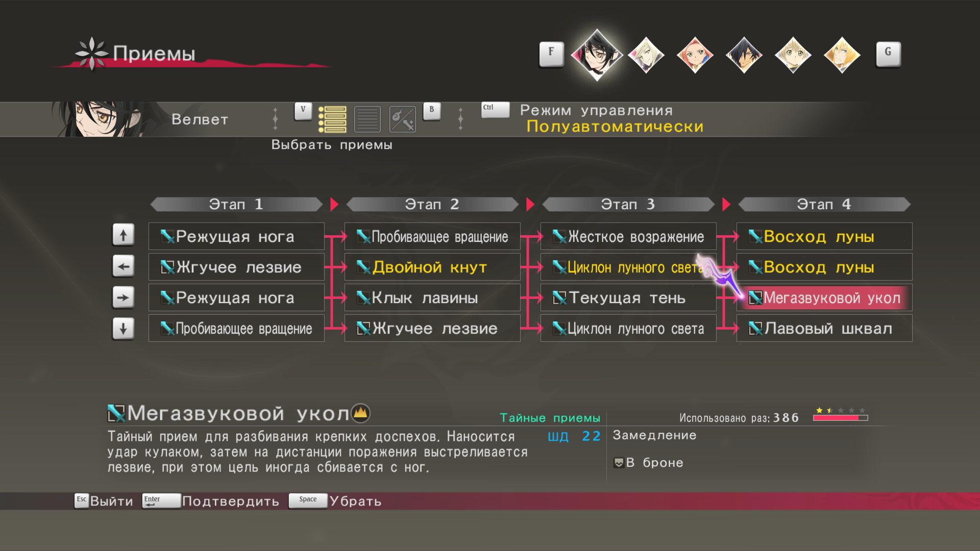Select the red-haired character portrait
This screenshot has width=980, height=551.
[x=695, y=55]
